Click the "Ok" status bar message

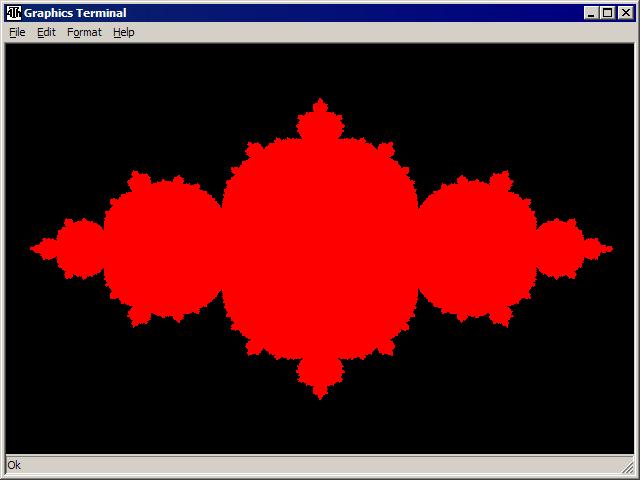pos(14,465)
